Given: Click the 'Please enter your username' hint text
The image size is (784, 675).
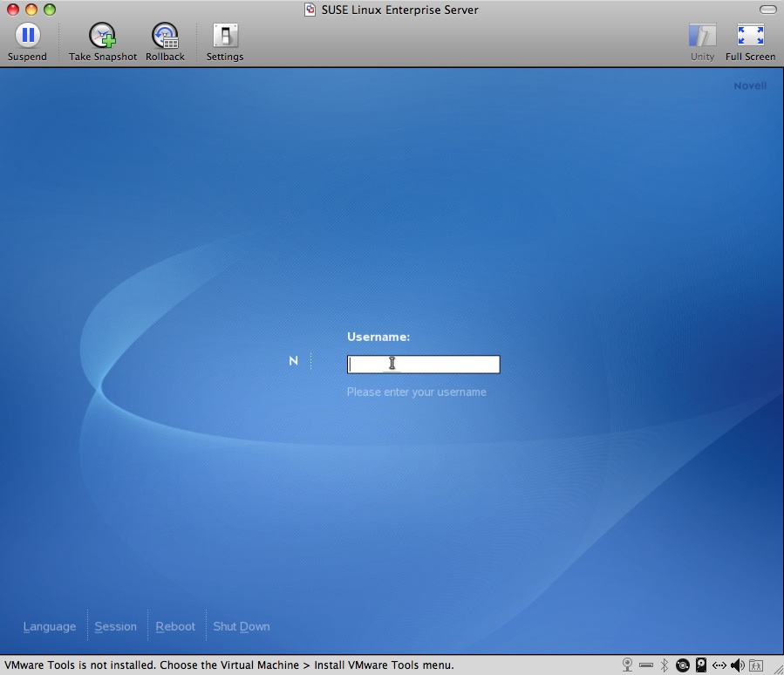Looking at the screenshot, I should click(x=417, y=392).
